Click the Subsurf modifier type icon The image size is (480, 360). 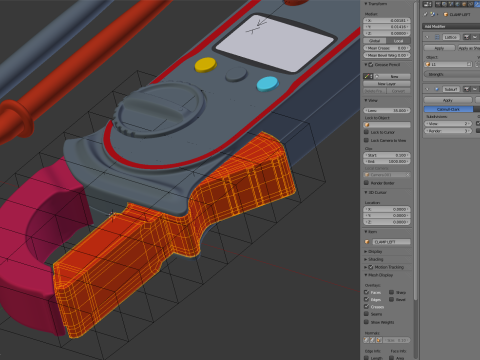[437, 89]
